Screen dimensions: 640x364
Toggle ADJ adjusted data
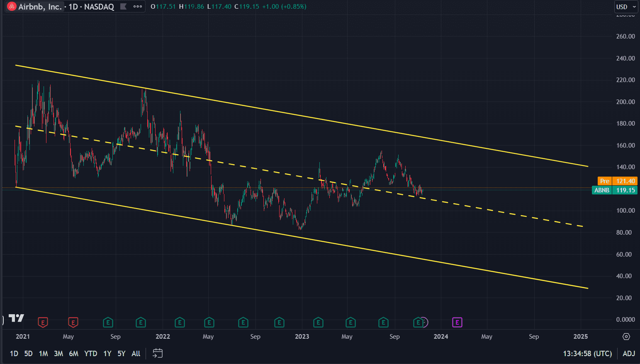pyautogui.click(x=629, y=354)
